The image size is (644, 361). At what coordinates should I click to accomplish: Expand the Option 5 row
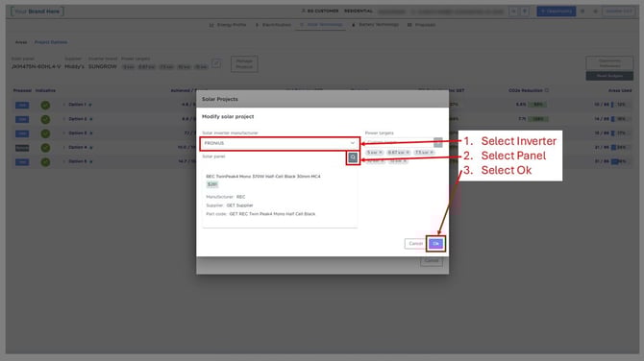tap(64, 161)
